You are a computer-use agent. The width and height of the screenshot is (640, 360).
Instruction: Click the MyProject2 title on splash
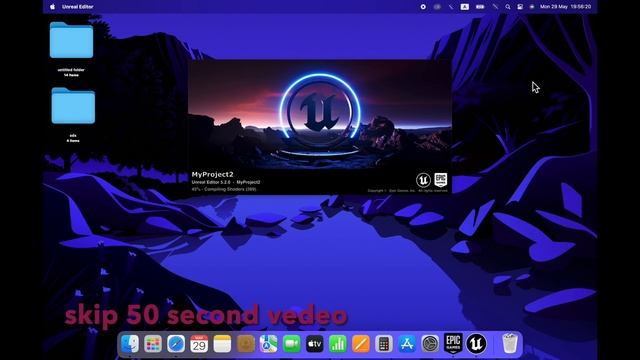[212, 175]
